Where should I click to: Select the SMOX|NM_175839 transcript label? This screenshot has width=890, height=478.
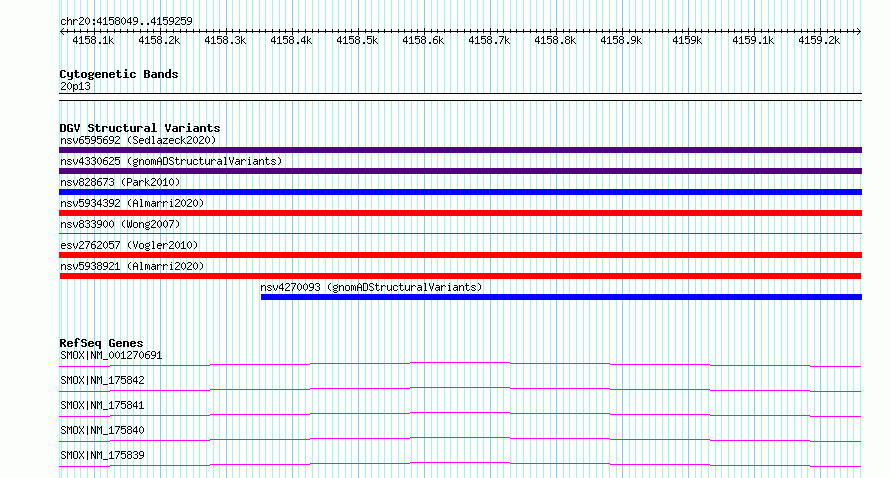click(x=102, y=455)
